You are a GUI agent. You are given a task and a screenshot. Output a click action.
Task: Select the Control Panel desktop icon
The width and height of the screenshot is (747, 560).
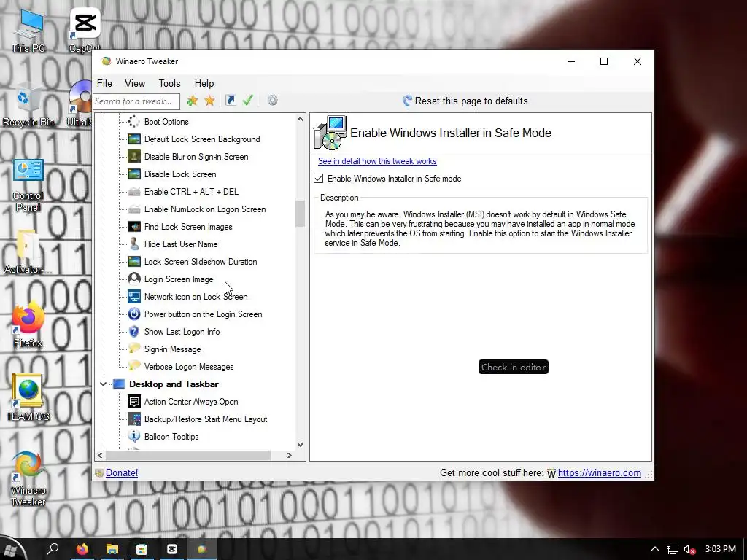[x=28, y=184]
